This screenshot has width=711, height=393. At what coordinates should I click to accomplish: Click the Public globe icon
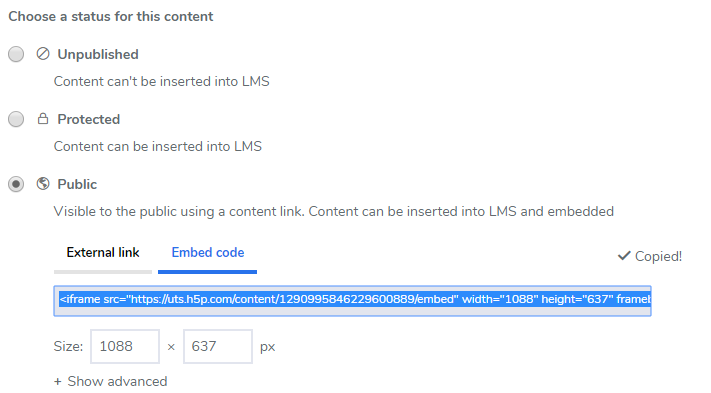pos(43,184)
